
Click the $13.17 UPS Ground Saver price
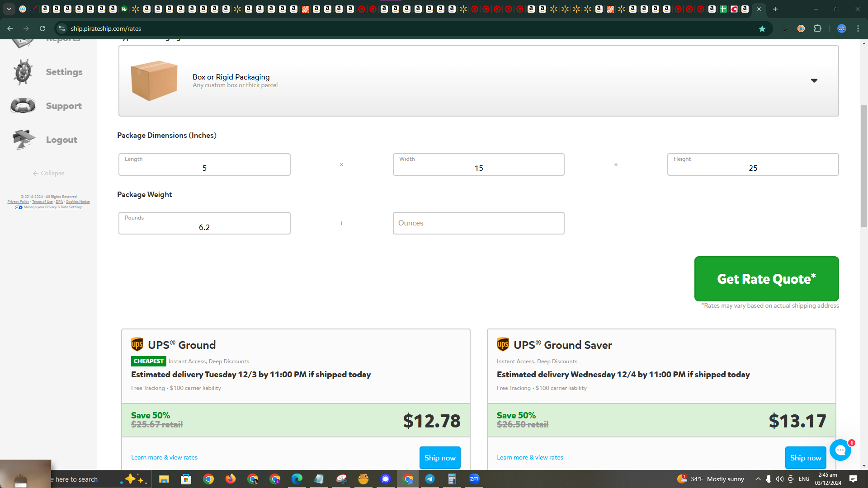pos(797,421)
